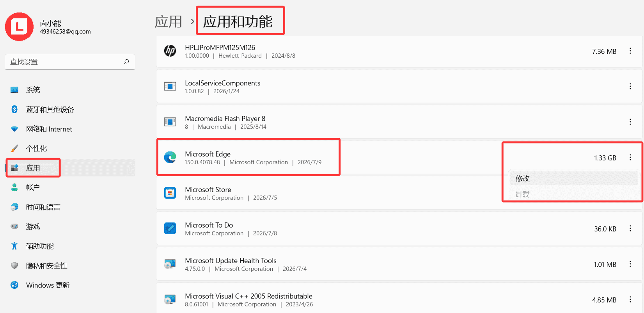
Task: Click Edge version 150.0.4078.48
Action: click(202, 162)
